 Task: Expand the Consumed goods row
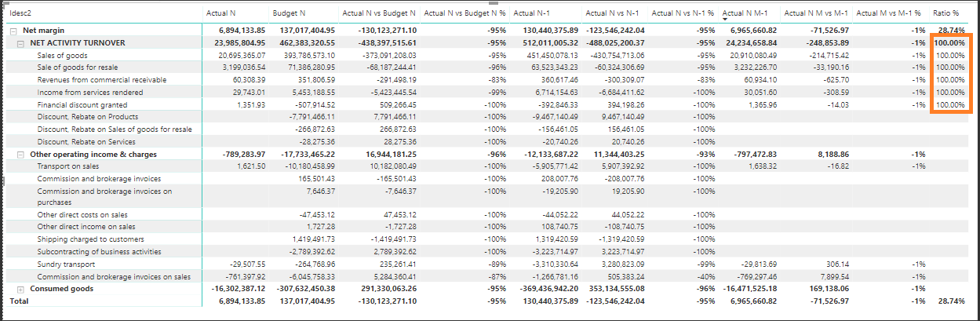point(21,289)
